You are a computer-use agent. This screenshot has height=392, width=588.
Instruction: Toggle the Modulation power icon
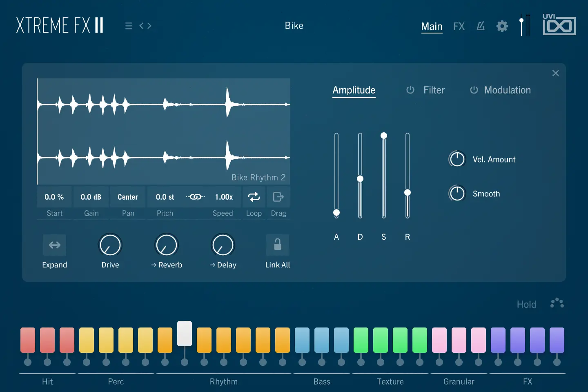(x=474, y=90)
